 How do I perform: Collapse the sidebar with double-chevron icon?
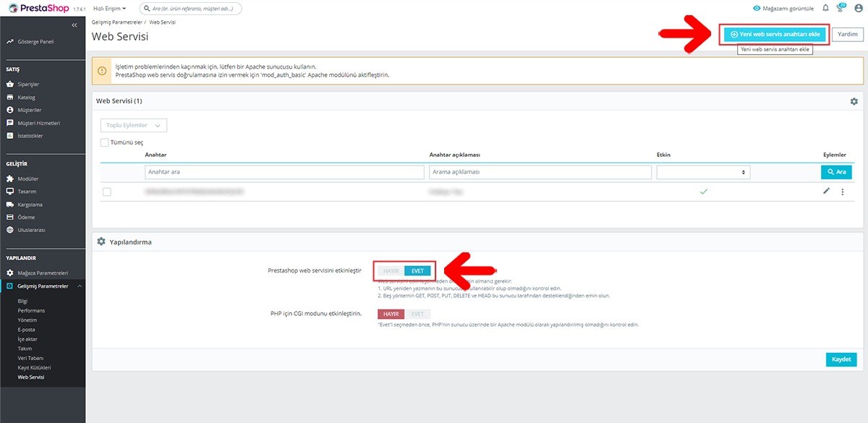click(74, 25)
